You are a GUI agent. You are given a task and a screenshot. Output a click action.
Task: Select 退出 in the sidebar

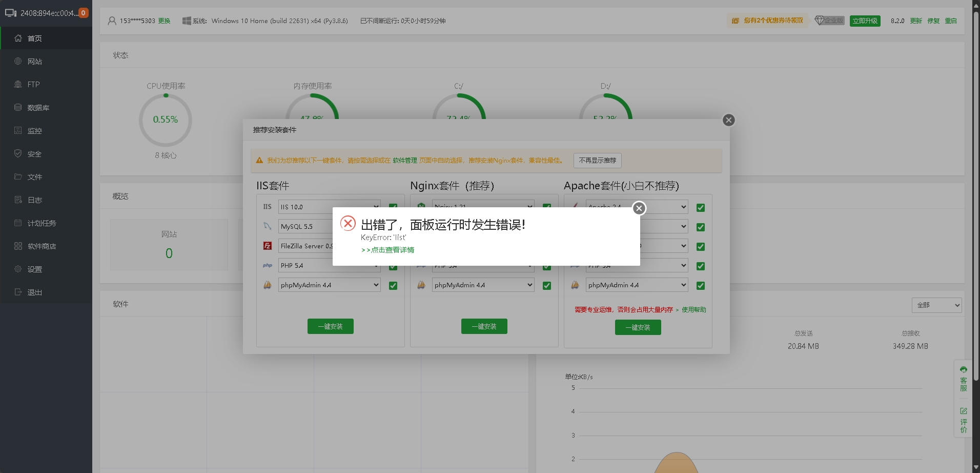46,292
